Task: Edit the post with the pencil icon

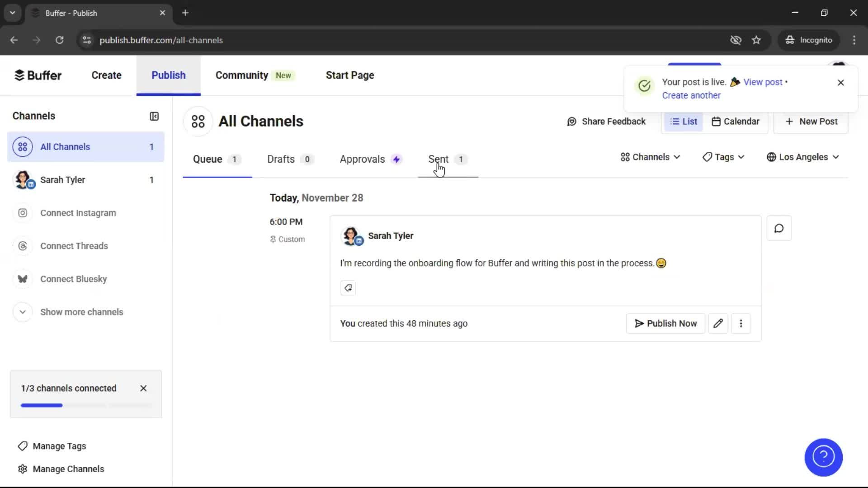Action: tap(718, 323)
